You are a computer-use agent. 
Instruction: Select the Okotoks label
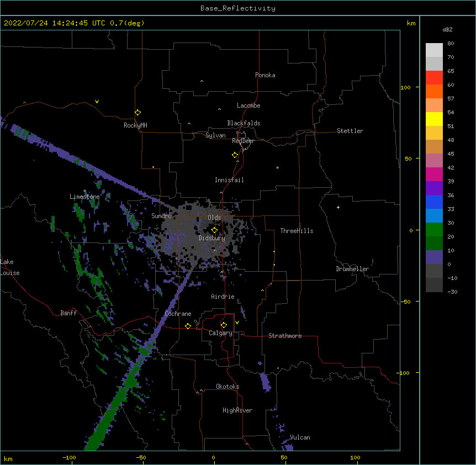[x=228, y=387]
